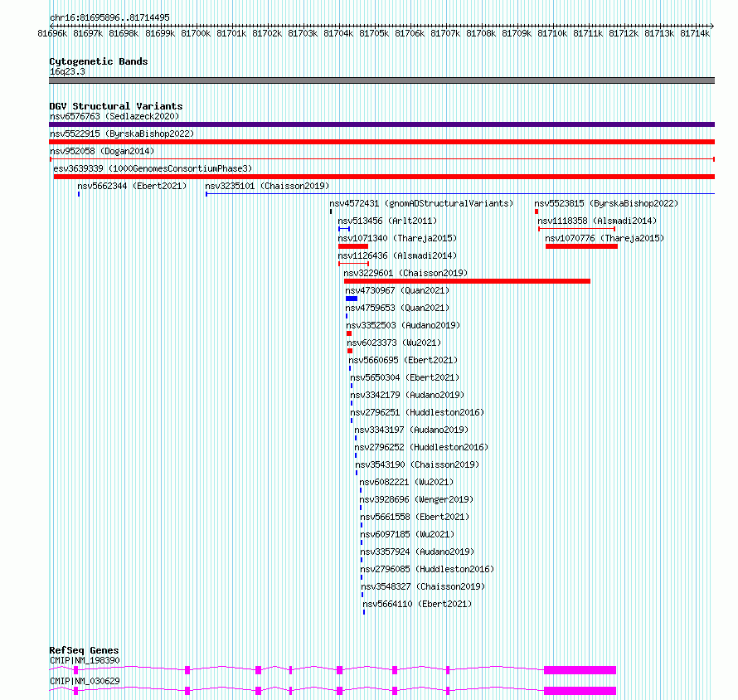Screen dimensions: 738x700
Task: Click the nsv5522915 (ByrskaBishop2022) label
Action: pos(122,134)
